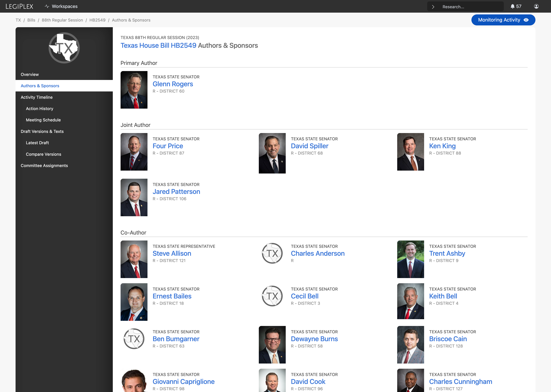Click Ben Bumgarner's TX placeholder icon
The image size is (551, 392).
[x=134, y=339]
